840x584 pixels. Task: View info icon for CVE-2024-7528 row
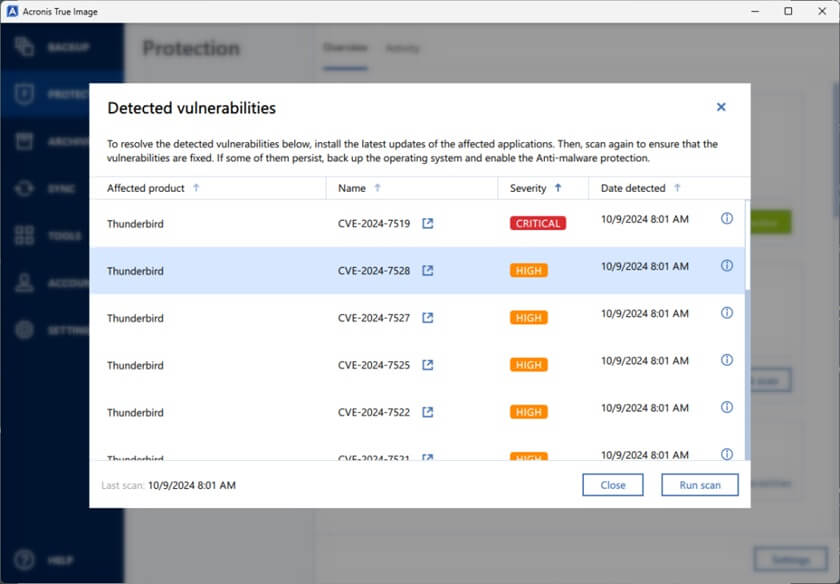(727, 266)
